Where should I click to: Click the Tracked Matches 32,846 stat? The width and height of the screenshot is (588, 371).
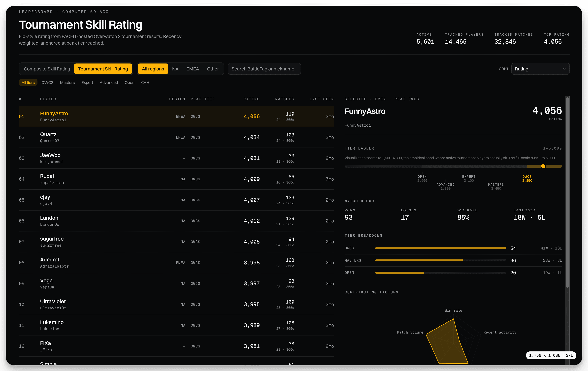click(x=514, y=39)
